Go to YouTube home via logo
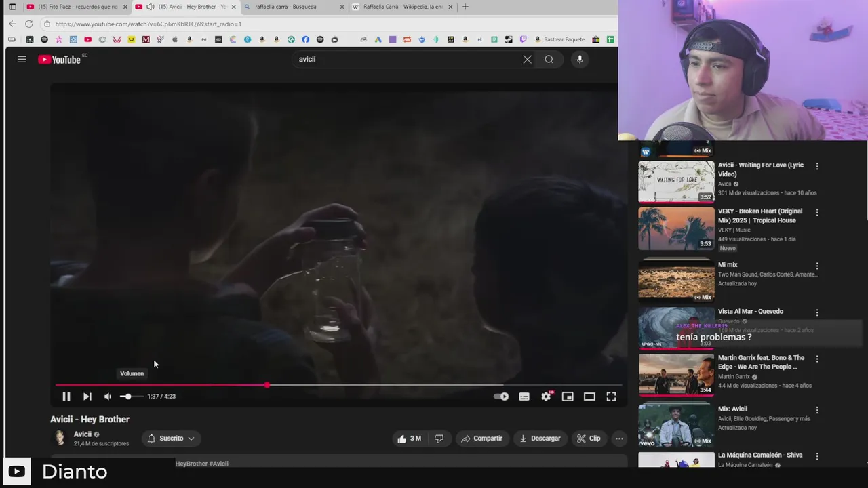 pos(60,60)
